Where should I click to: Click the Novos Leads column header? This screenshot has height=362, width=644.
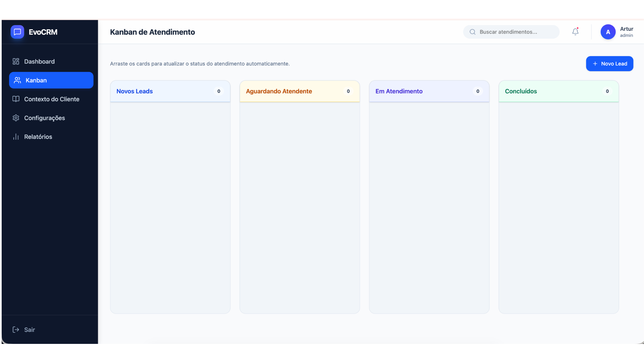[x=135, y=91]
